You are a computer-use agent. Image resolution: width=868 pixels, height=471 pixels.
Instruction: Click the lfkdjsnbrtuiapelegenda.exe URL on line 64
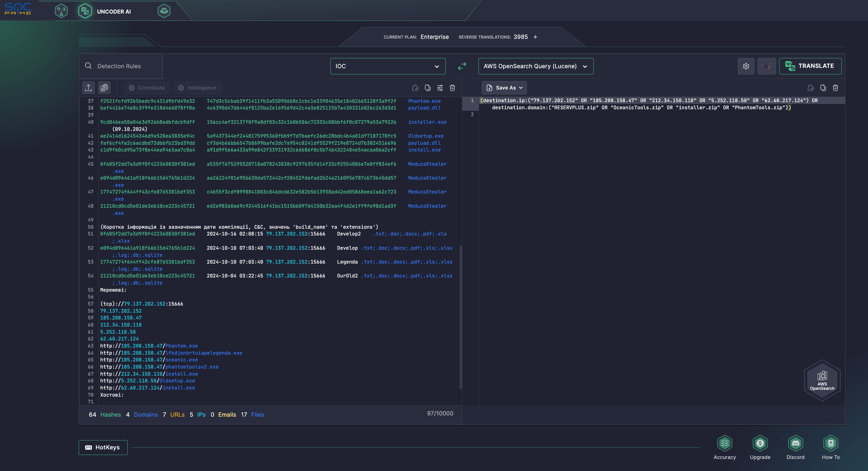click(x=171, y=353)
